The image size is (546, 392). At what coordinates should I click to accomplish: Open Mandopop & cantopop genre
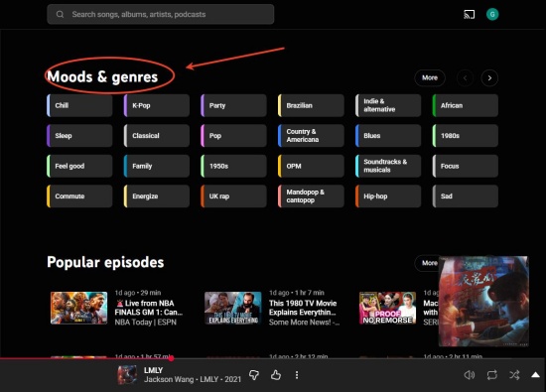click(311, 196)
